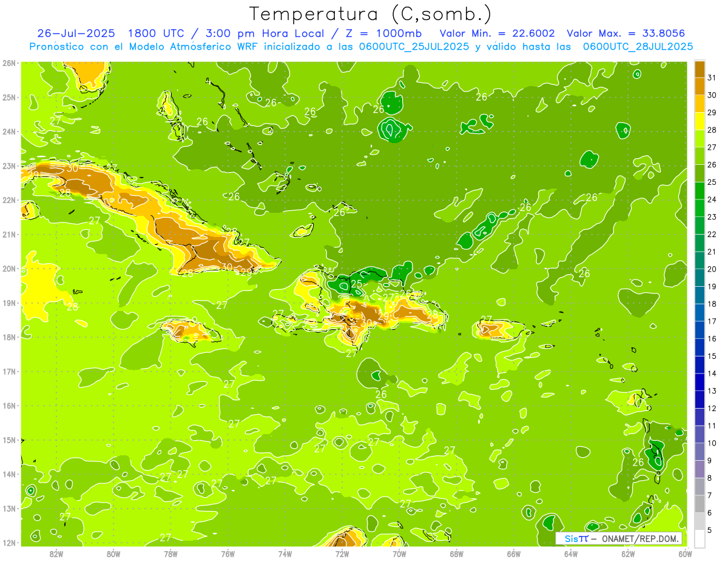The height and width of the screenshot is (562, 728).
Task: Click the 60W longitude axis label
Action: [x=686, y=554]
